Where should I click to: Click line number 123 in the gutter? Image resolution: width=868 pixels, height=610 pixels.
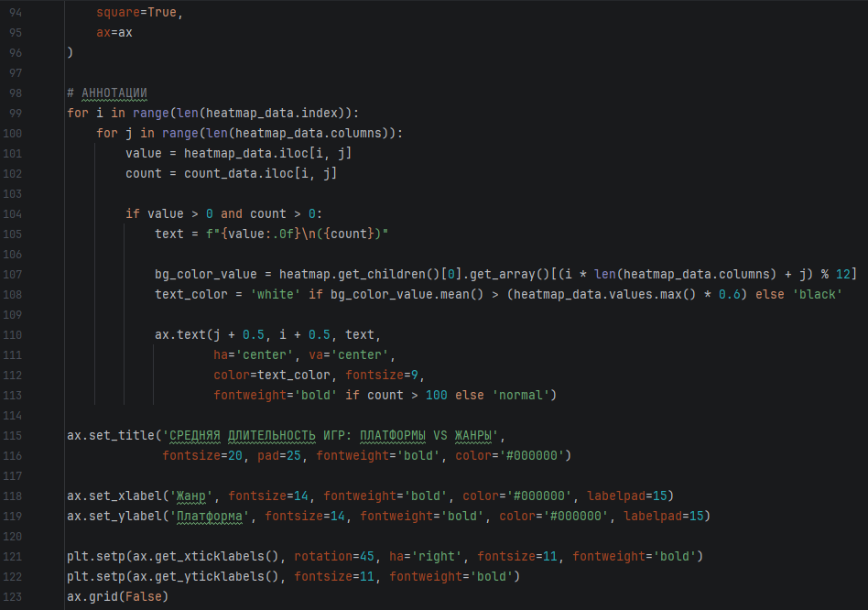pyautogui.click(x=14, y=596)
